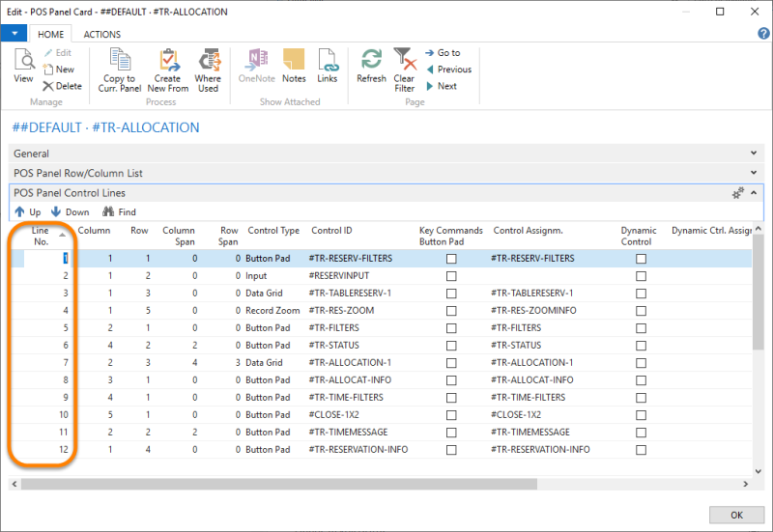Image resolution: width=773 pixels, height=532 pixels.
Task: Collapse POS Panel Control Lines section
Action: click(x=754, y=193)
